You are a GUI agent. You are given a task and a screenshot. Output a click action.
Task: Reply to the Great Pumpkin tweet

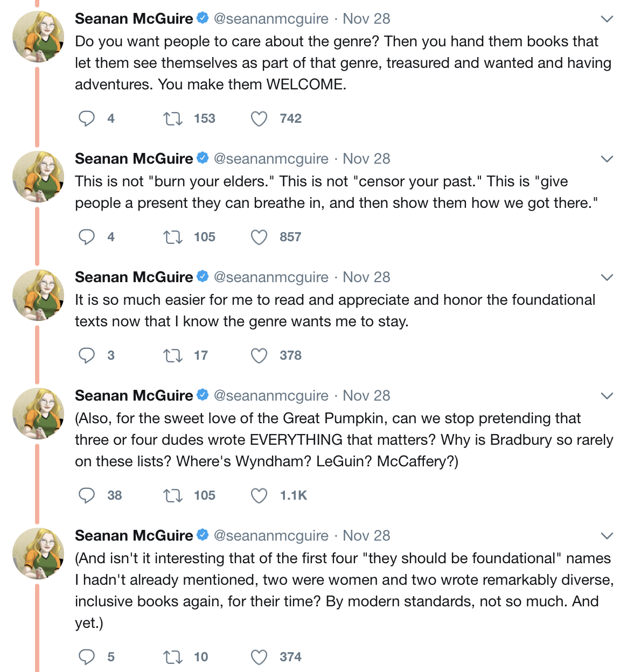coord(87,495)
